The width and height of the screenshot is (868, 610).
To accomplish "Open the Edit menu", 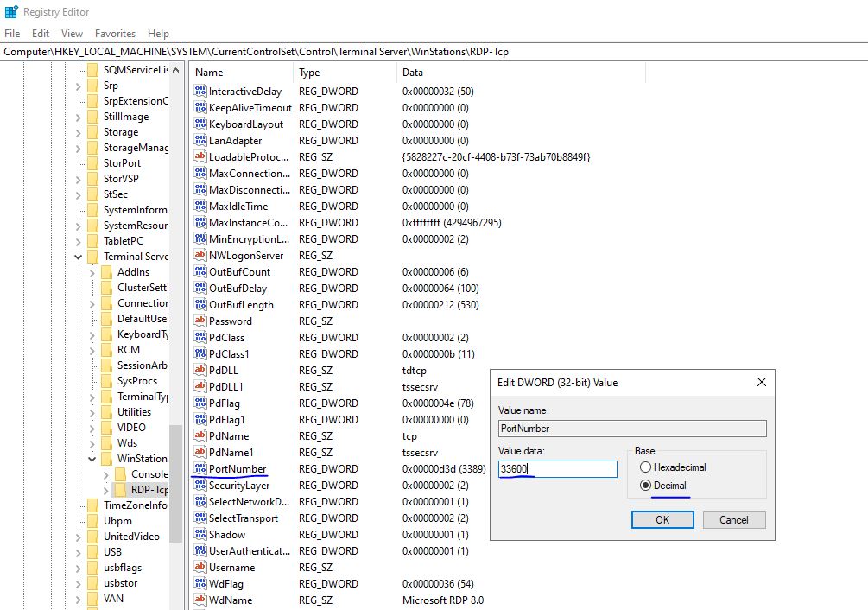I will point(41,34).
